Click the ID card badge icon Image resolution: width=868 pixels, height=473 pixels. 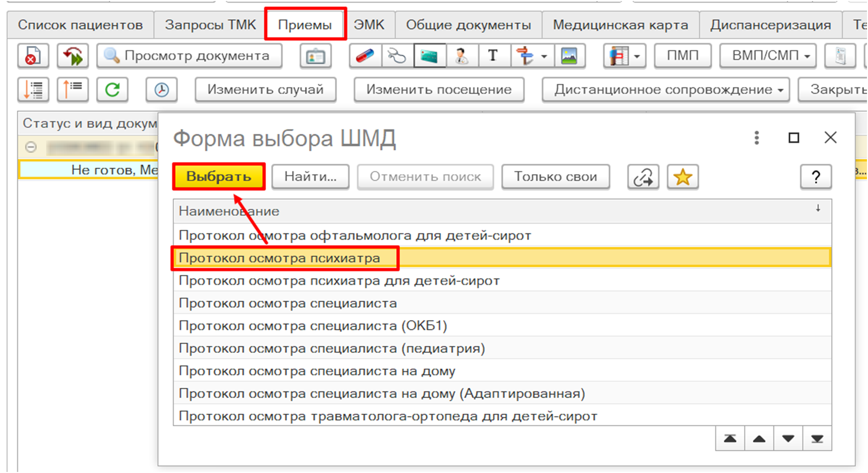tap(315, 56)
